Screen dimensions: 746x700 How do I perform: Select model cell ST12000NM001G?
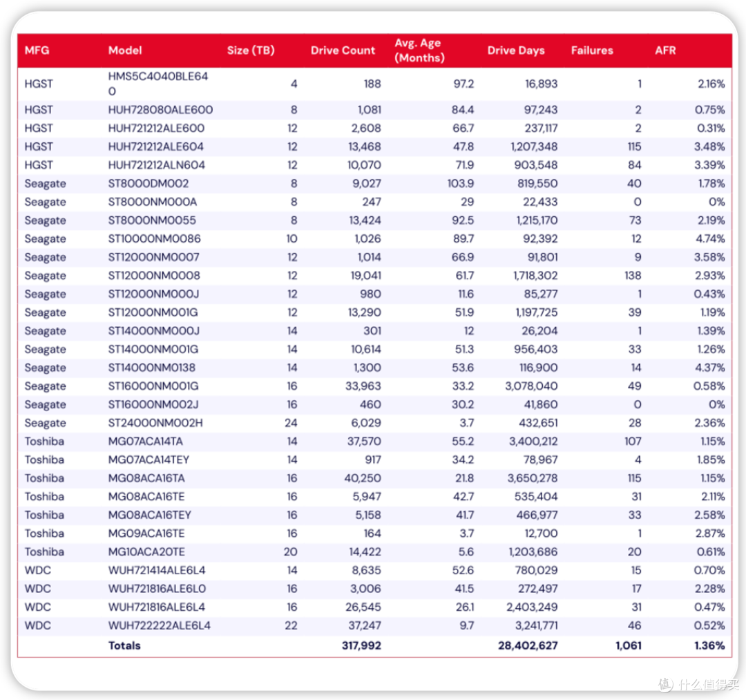click(153, 312)
